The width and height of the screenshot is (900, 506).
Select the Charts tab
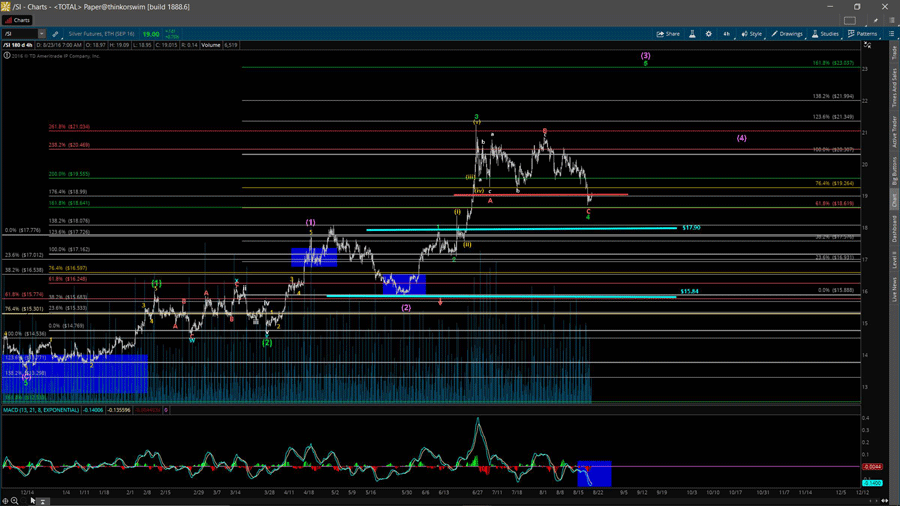pos(19,20)
